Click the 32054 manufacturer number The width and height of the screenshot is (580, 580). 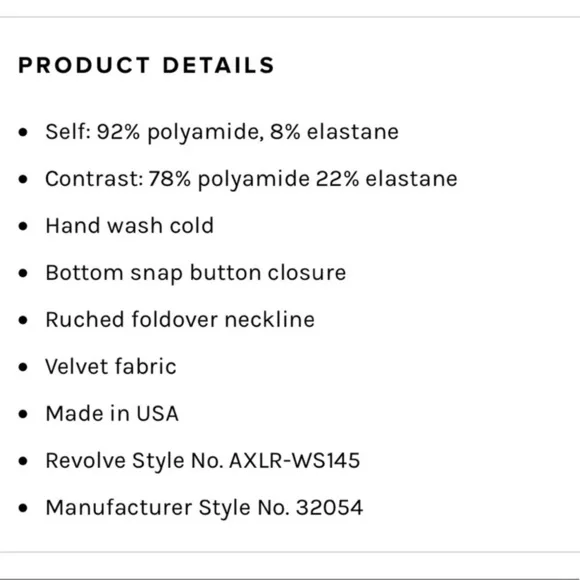point(330,508)
